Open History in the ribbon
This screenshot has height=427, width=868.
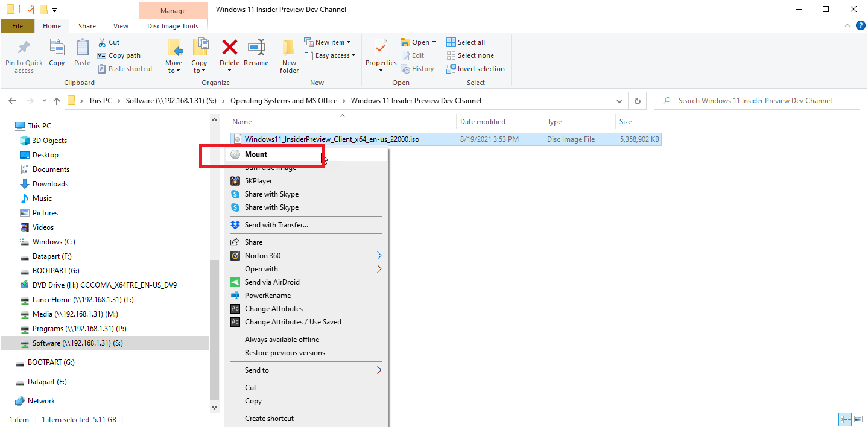tap(417, 69)
